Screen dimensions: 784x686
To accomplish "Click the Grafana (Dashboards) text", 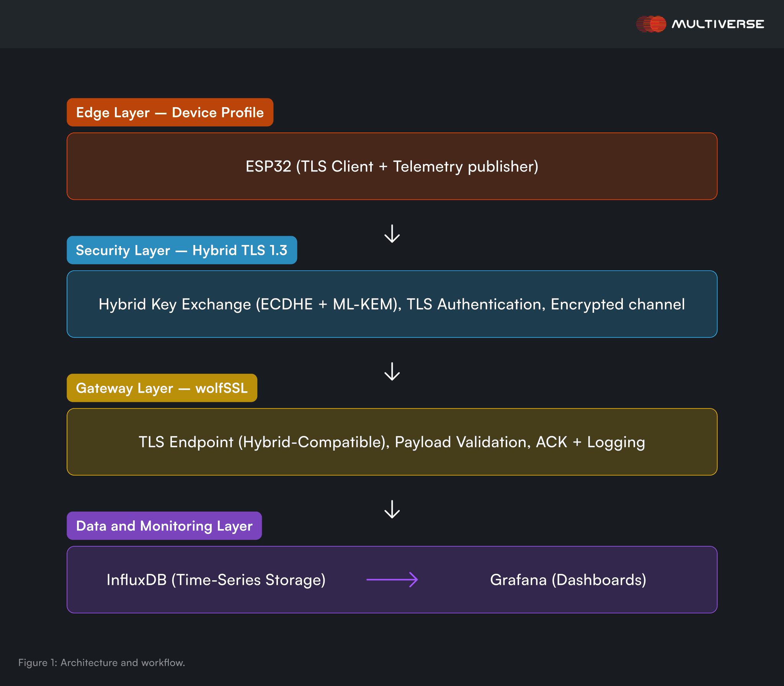I will point(568,580).
